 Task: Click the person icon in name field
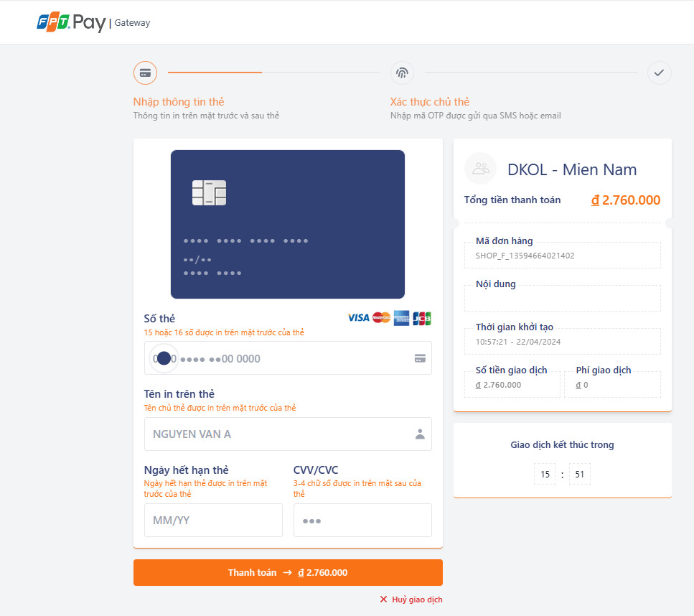coord(420,434)
